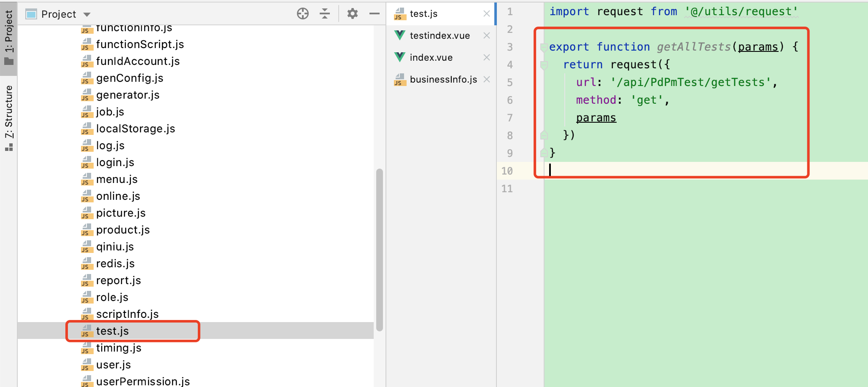Screen dimensions: 868x387
Task: Open Project panel settings gear
Action: point(353,14)
